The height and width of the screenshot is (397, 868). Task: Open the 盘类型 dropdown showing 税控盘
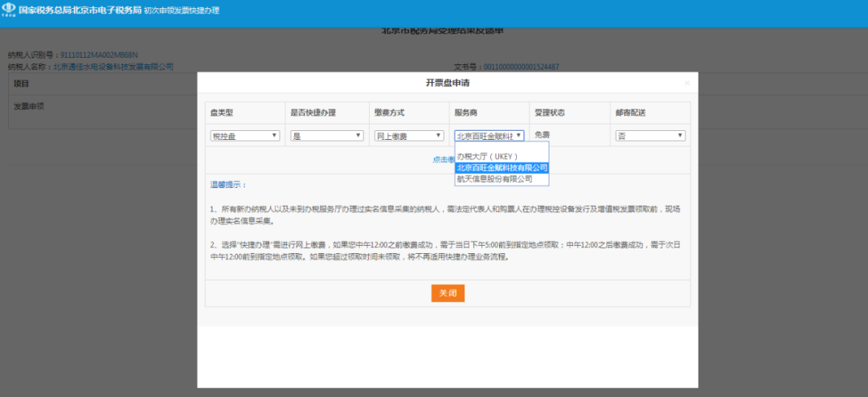(245, 137)
